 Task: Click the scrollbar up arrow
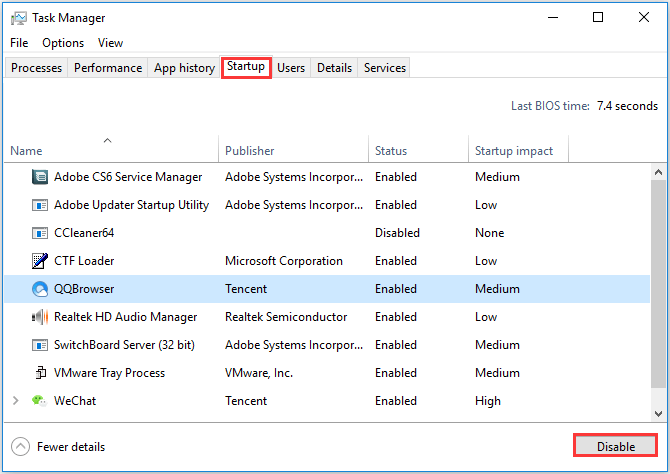click(658, 172)
